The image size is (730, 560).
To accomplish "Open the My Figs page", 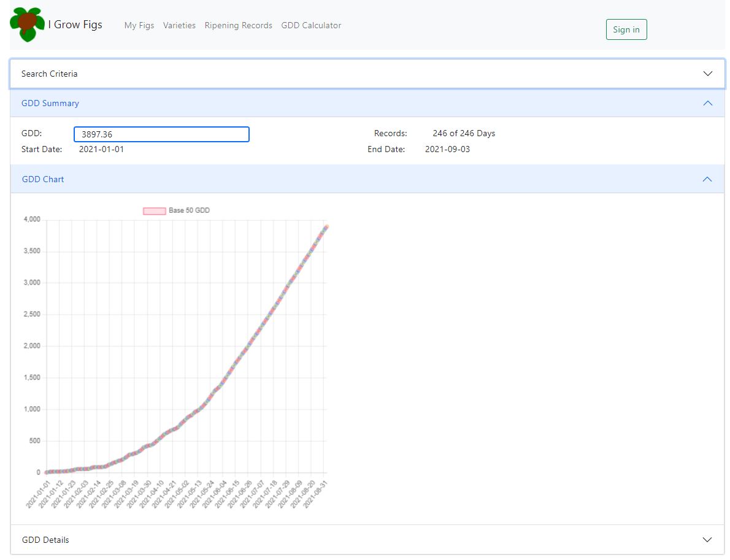I will pyautogui.click(x=139, y=25).
